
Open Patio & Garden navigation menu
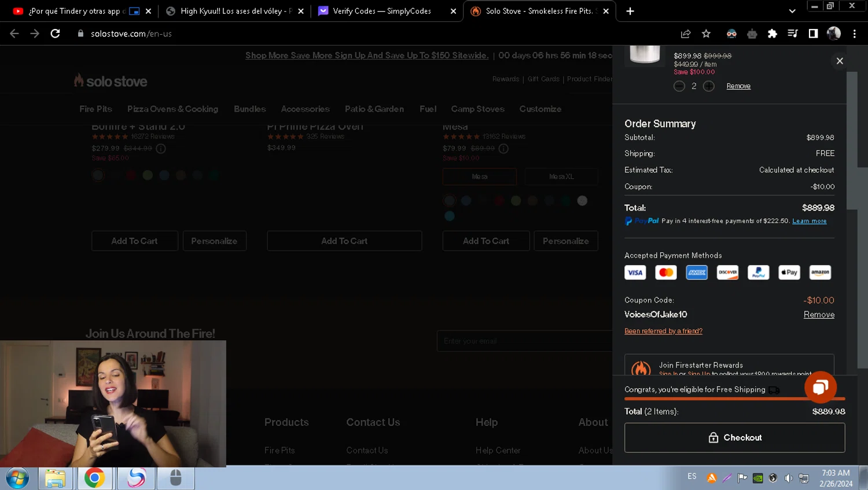tap(374, 109)
